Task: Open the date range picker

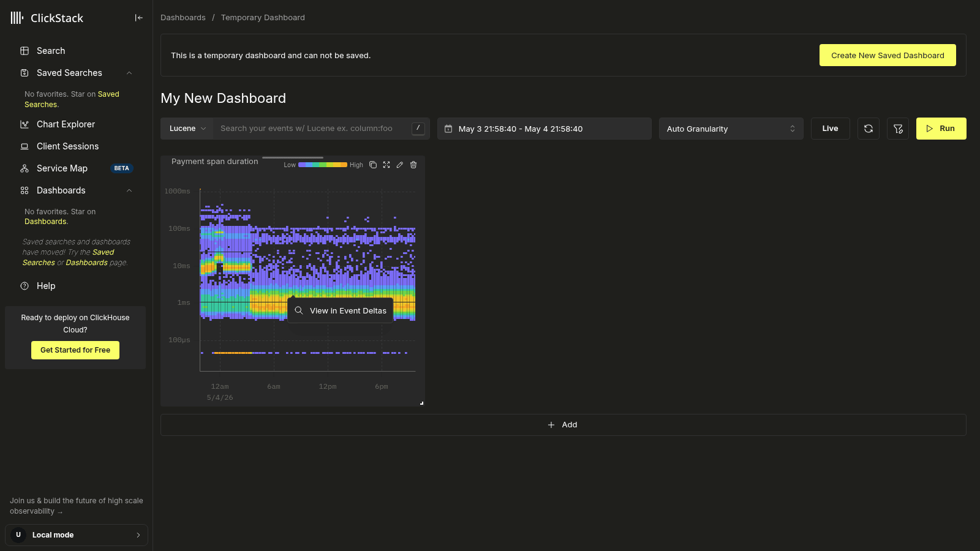Action: [545, 129]
